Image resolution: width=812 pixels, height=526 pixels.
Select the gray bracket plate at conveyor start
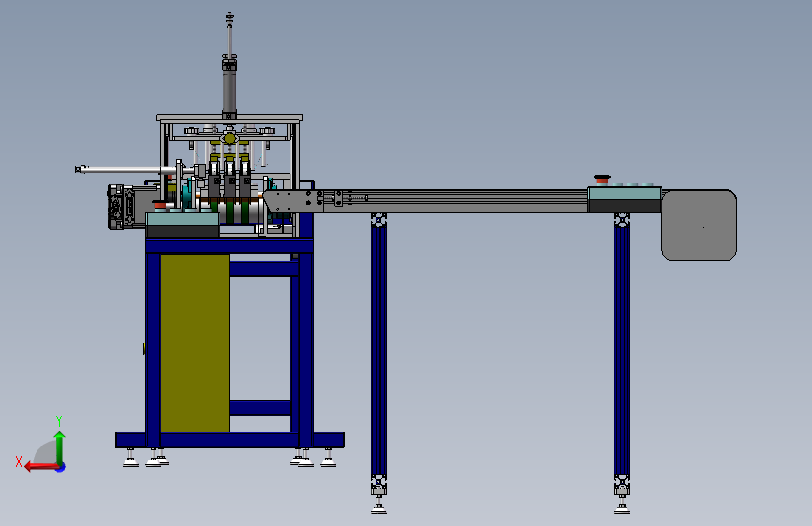click(294, 201)
